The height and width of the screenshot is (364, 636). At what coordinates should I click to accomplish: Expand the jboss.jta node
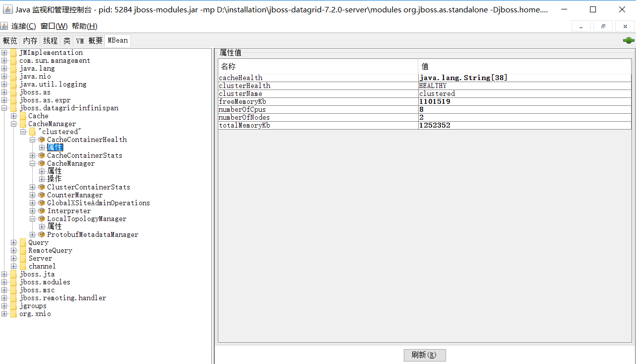[x=4, y=274]
